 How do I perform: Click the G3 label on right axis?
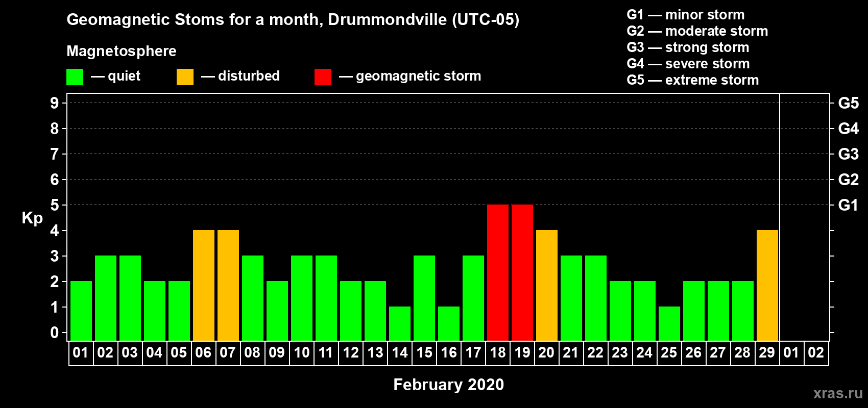[848, 154]
